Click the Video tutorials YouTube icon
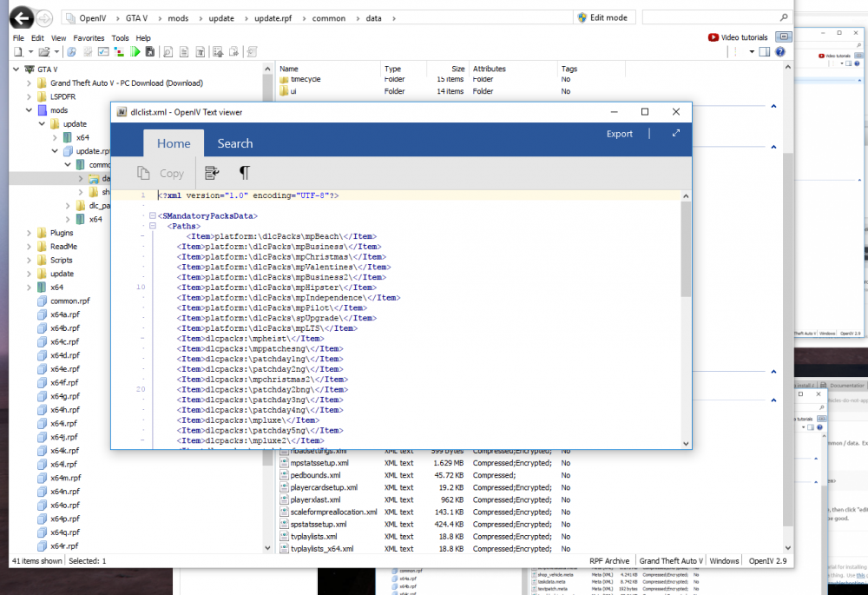The image size is (868, 595). [712, 37]
